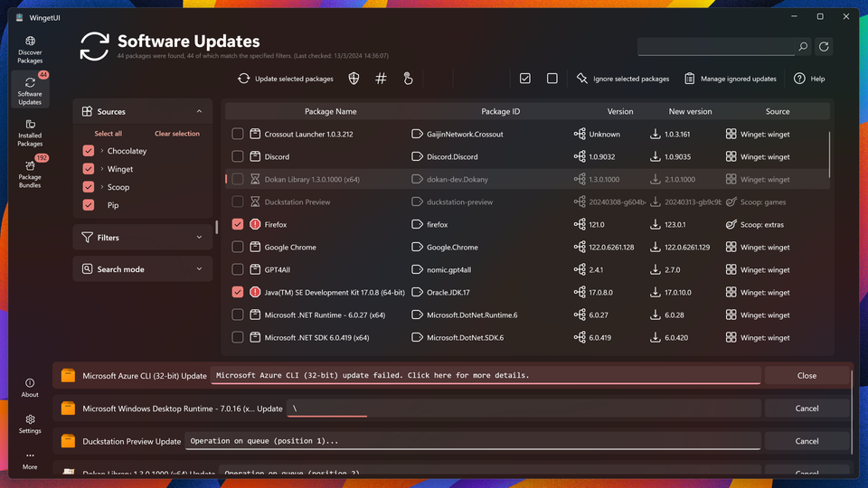
Task: Click the interactive update hand icon
Action: coord(408,79)
